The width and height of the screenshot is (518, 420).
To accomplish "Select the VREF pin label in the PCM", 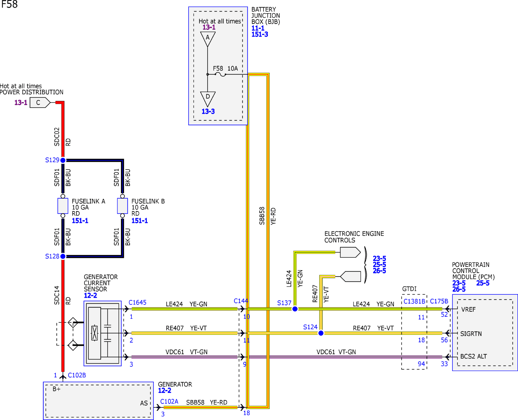I will point(468,309).
